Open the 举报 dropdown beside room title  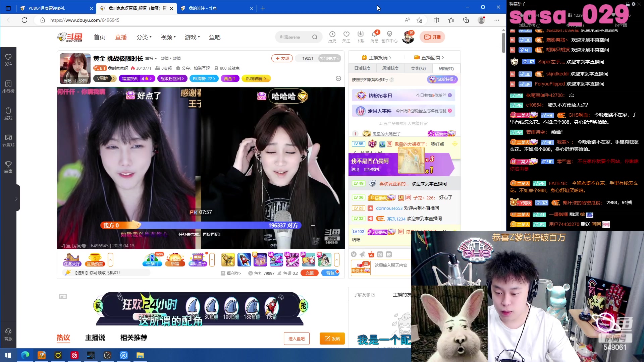[x=151, y=58]
